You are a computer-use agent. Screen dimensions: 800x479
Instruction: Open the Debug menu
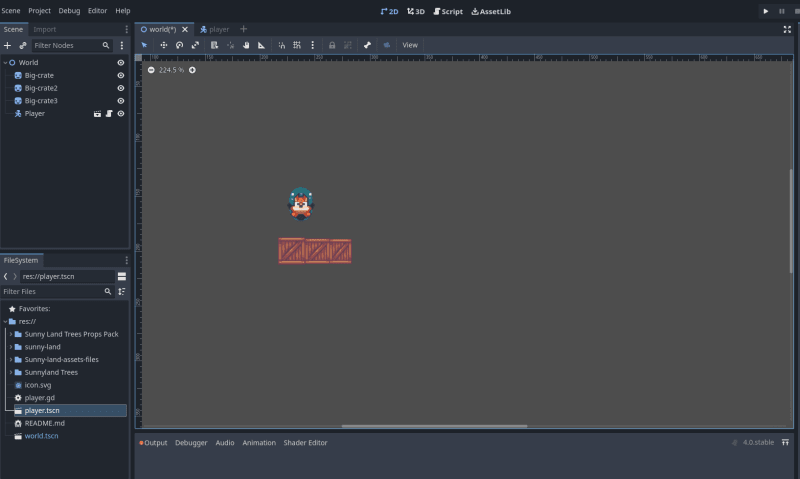pos(69,10)
